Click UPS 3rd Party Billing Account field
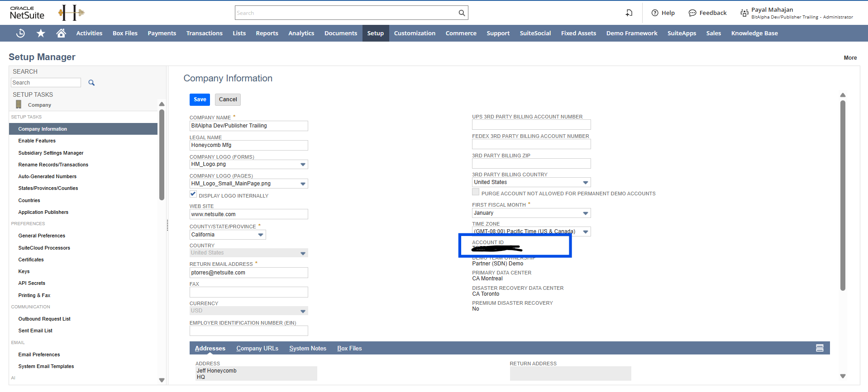The height and width of the screenshot is (392, 868). click(531, 124)
